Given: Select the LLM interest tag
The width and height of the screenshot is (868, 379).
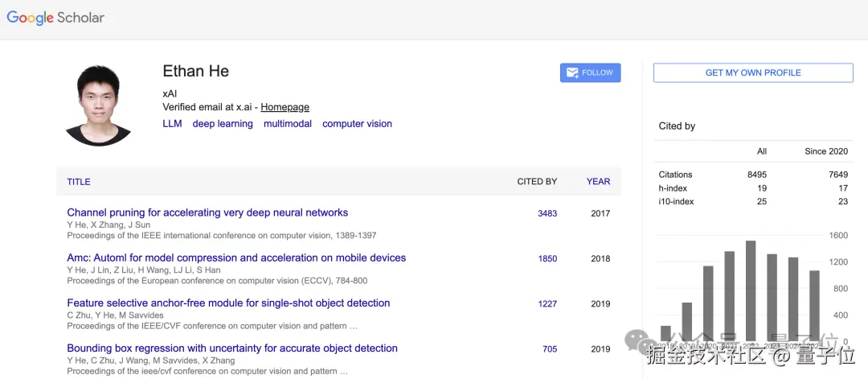Looking at the screenshot, I should click(172, 124).
